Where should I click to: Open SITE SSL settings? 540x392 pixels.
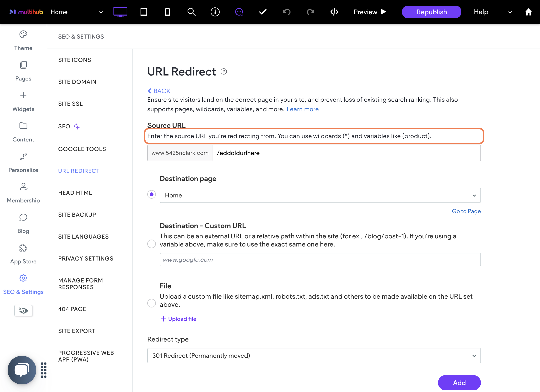click(71, 104)
